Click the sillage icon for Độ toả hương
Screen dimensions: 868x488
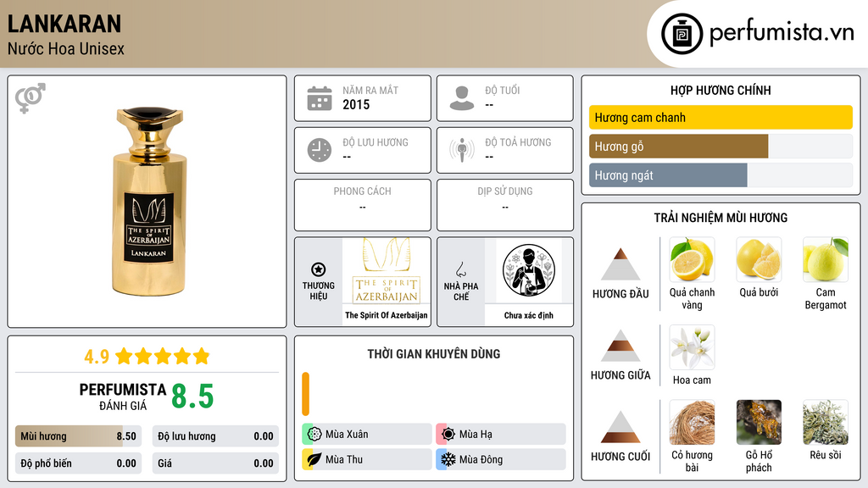click(462, 150)
